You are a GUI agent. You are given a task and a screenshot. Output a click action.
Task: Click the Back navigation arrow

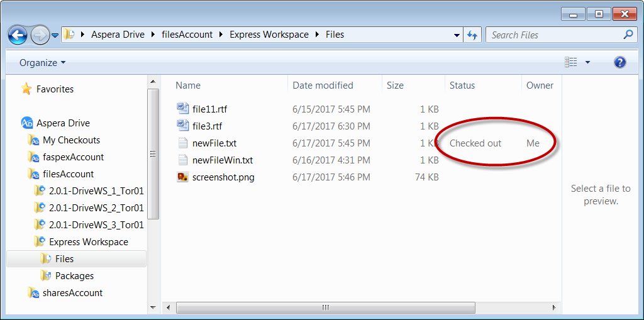tap(18, 35)
